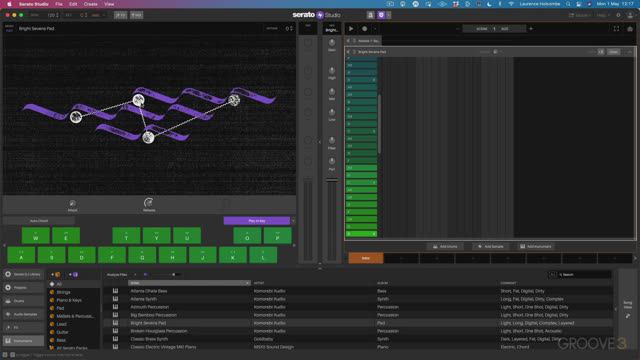
Task: Select the Mallets & Percussion category
Action: 74,316
